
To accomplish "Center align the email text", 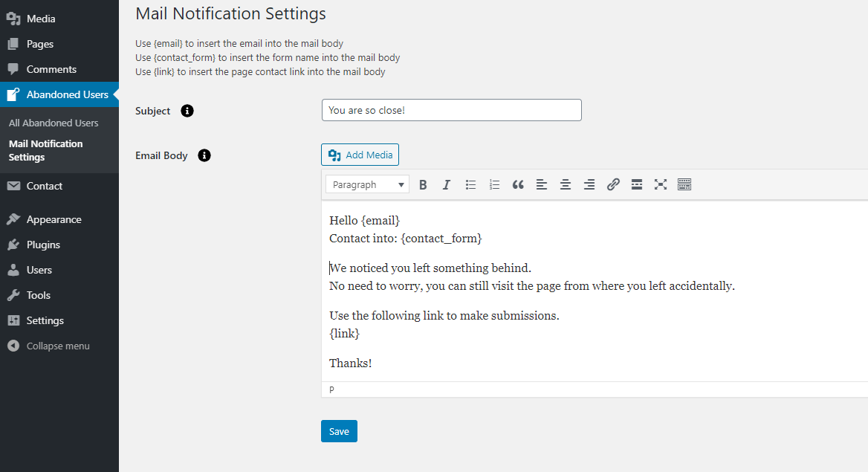I will coord(566,185).
